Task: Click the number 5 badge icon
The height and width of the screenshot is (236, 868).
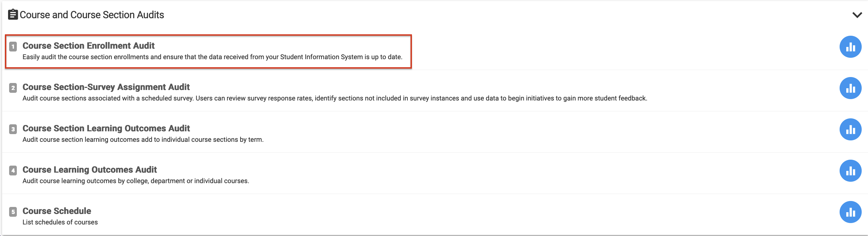Action: pyautogui.click(x=13, y=211)
